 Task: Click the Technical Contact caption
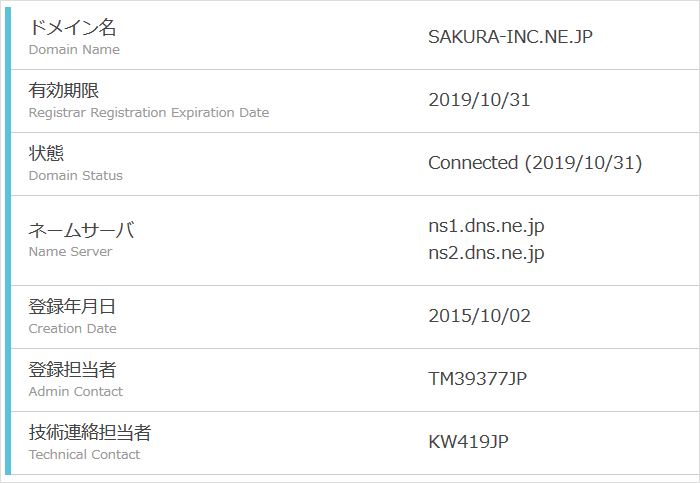(x=84, y=455)
